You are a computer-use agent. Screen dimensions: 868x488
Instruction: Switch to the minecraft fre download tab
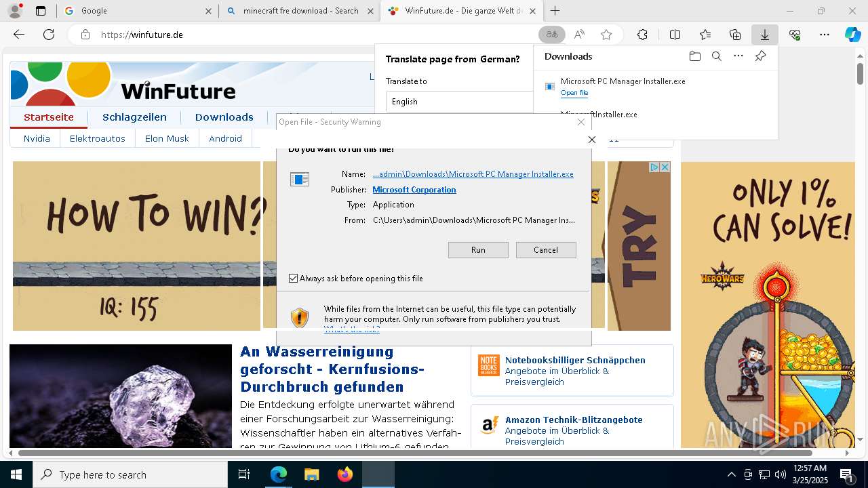coord(300,11)
